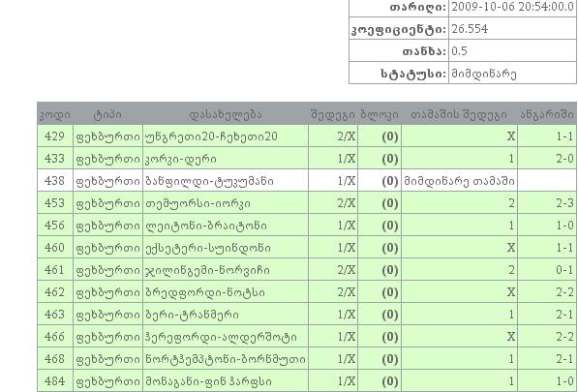Click the ლეიტონი-ბრაიტონი match name
This screenshot has height=392, width=578.
click(206, 226)
